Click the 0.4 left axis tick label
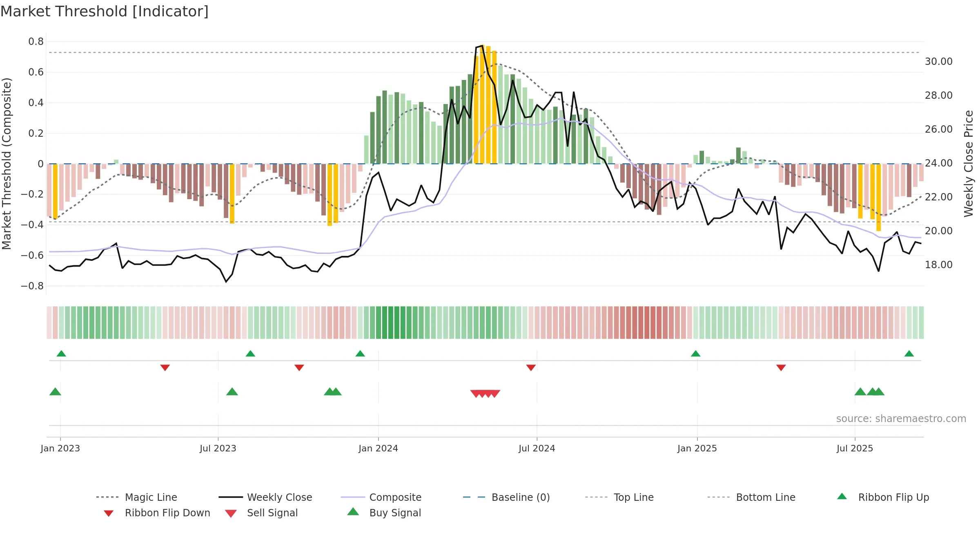This screenshot has width=980, height=551. (x=36, y=103)
